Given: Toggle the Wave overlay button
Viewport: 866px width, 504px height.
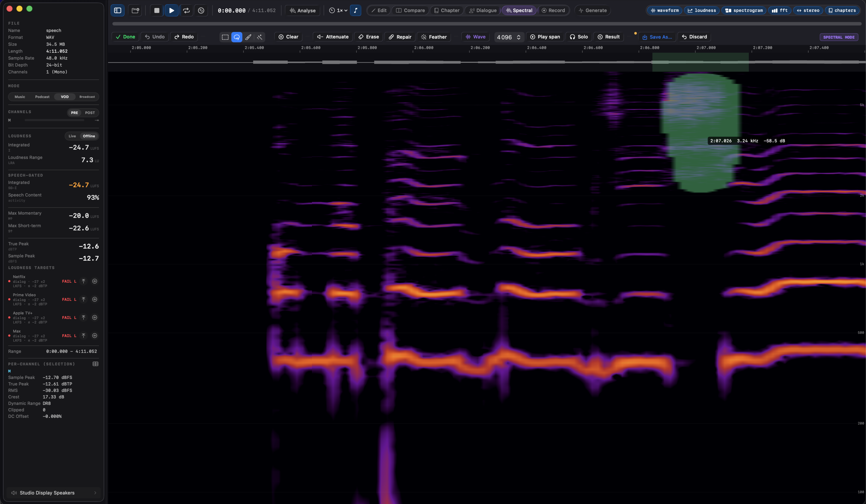Looking at the screenshot, I should tap(475, 37).
